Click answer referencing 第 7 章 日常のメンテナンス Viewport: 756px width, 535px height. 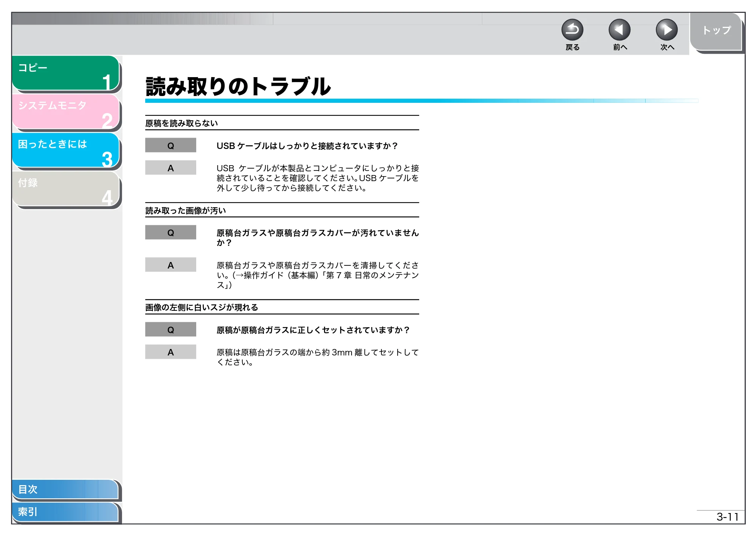[318, 275]
